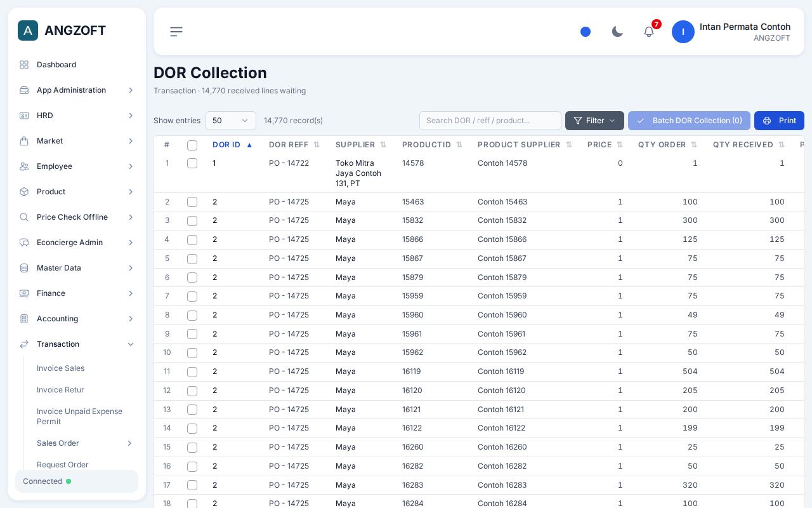
Task: Expand the HRD submenu chevron
Action: click(x=131, y=116)
